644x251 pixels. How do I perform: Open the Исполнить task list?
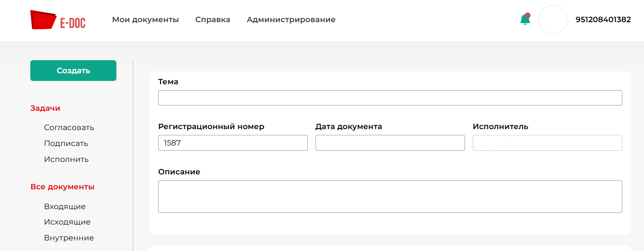click(66, 159)
